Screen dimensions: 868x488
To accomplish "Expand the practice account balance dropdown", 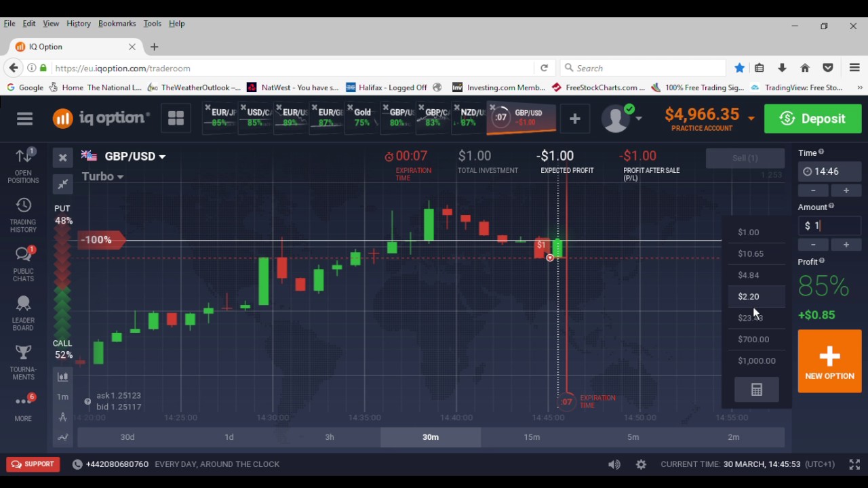I will (751, 119).
